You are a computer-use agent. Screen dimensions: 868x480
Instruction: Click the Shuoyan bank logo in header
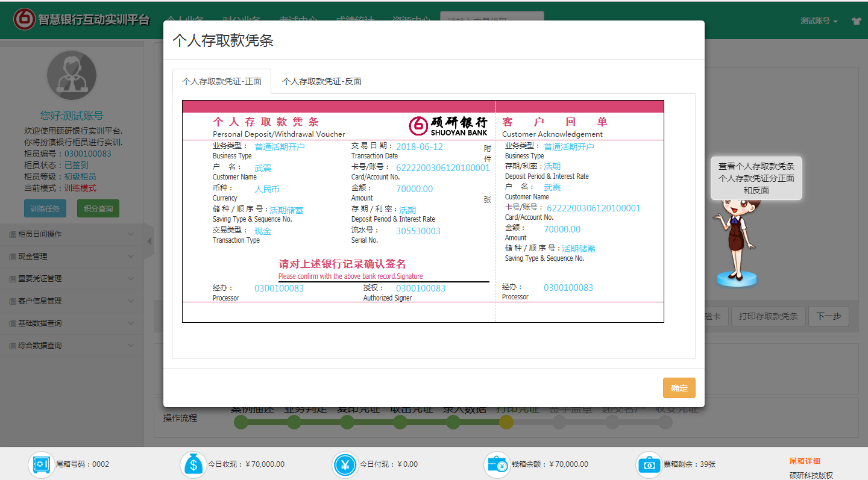pyautogui.click(x=25, y=19)
